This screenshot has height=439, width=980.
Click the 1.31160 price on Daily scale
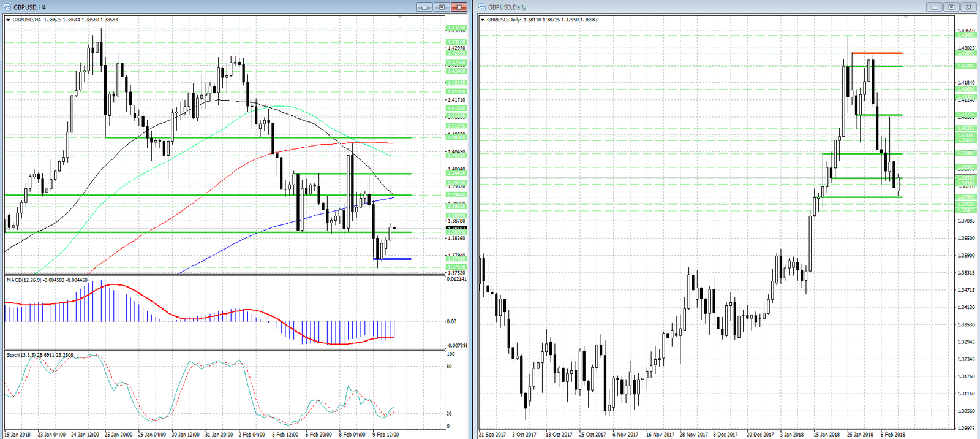click(x=966, y=394)
